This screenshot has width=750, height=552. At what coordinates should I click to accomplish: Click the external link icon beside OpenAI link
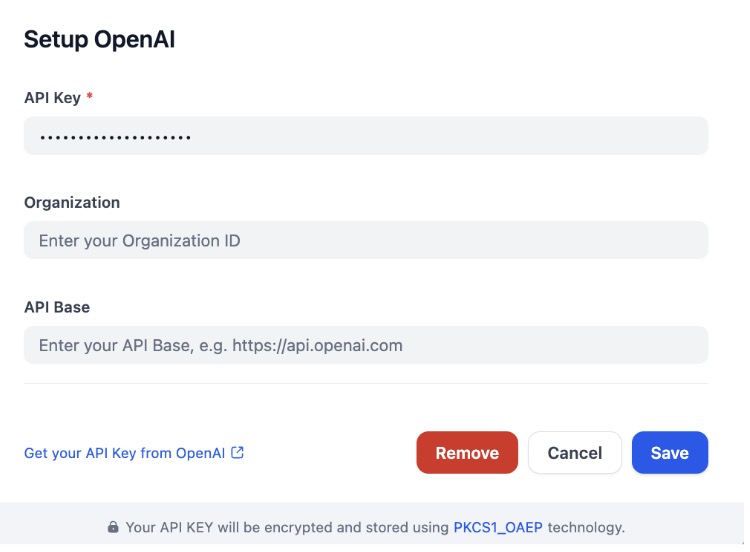click(x=238, y=453)
